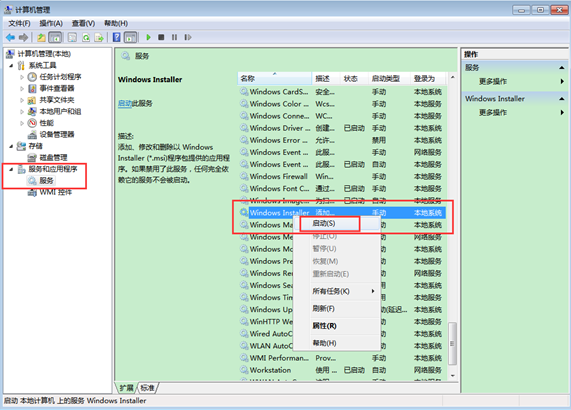The height and width of the screenshot is (410, 571).
Task: Click the restart service icon
Action: [188, 37]
